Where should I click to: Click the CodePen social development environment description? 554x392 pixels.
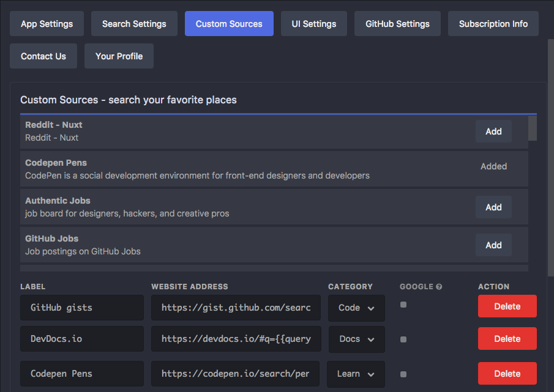pyautogui.click(x=197, y=176)
